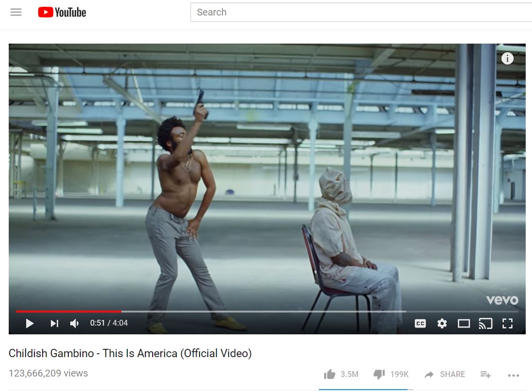Screen dimensions: 532x392
Task: Skip to the next video
Action: [x=54, y=323]
